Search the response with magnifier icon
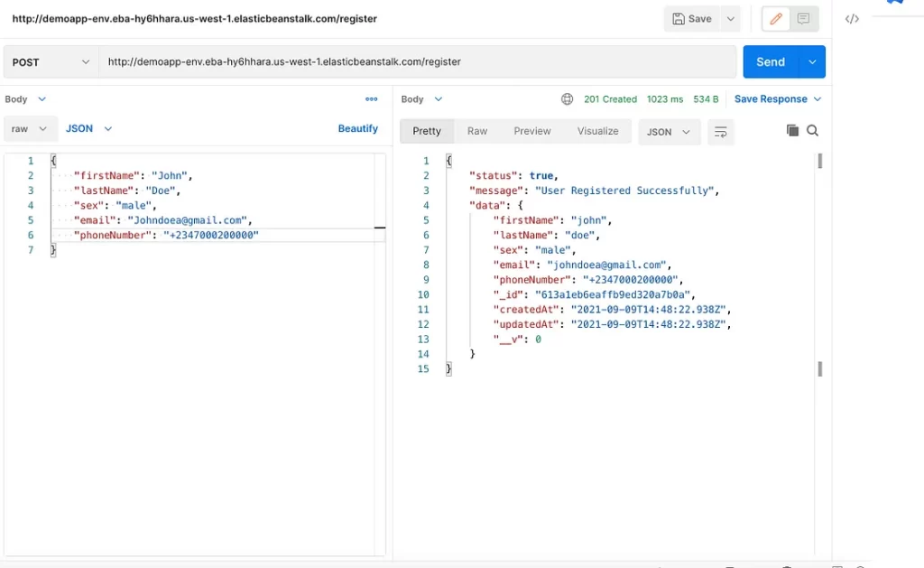This screenshot has height=568, width=924. 813,131
